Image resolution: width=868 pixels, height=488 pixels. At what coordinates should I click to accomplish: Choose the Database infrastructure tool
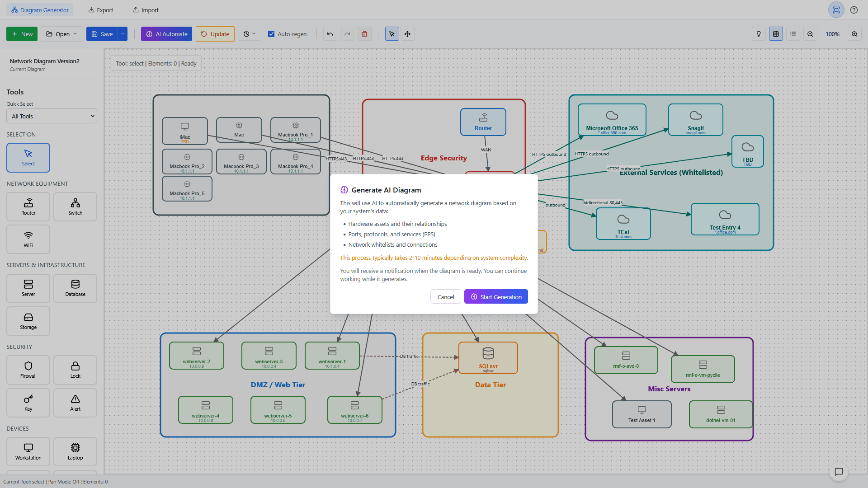pos(75,288)
